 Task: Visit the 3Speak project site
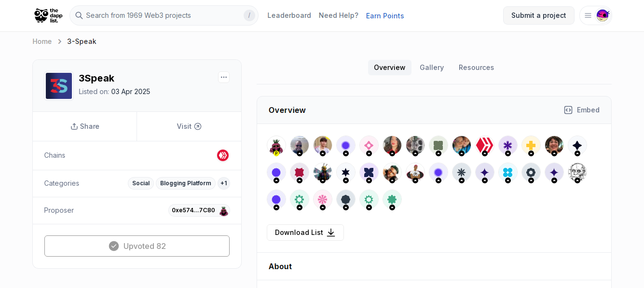click(x=189, y=126)
